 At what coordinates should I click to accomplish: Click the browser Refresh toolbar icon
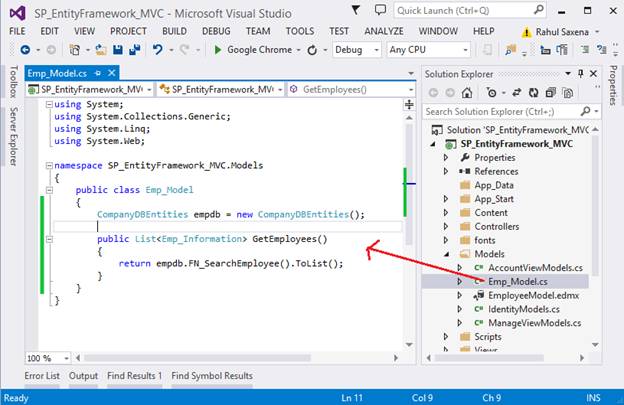tap(312, 50)
